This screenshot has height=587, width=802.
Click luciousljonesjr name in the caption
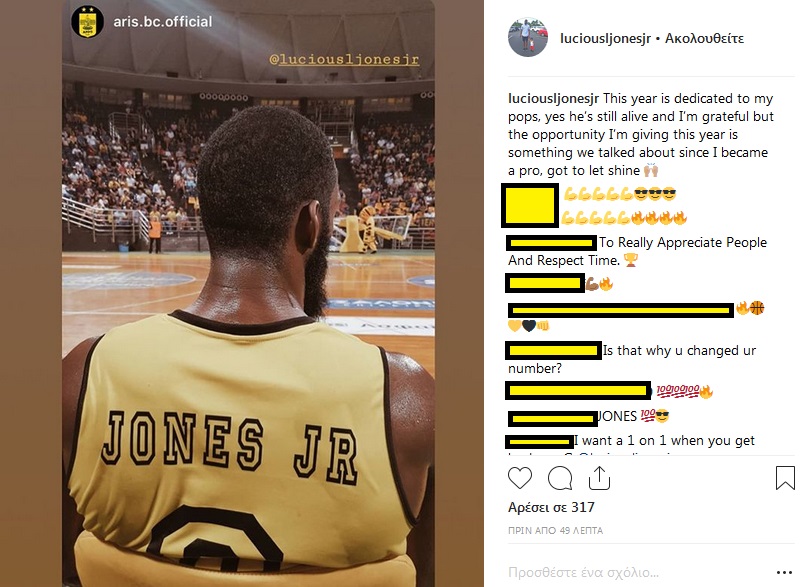[x=553, y=98]
